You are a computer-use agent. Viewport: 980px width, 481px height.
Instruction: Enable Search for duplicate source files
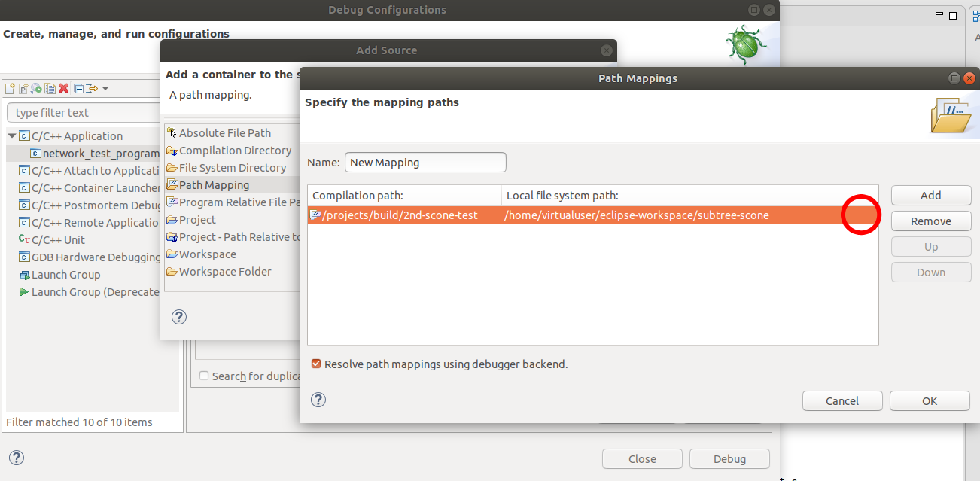pos(203,376)
